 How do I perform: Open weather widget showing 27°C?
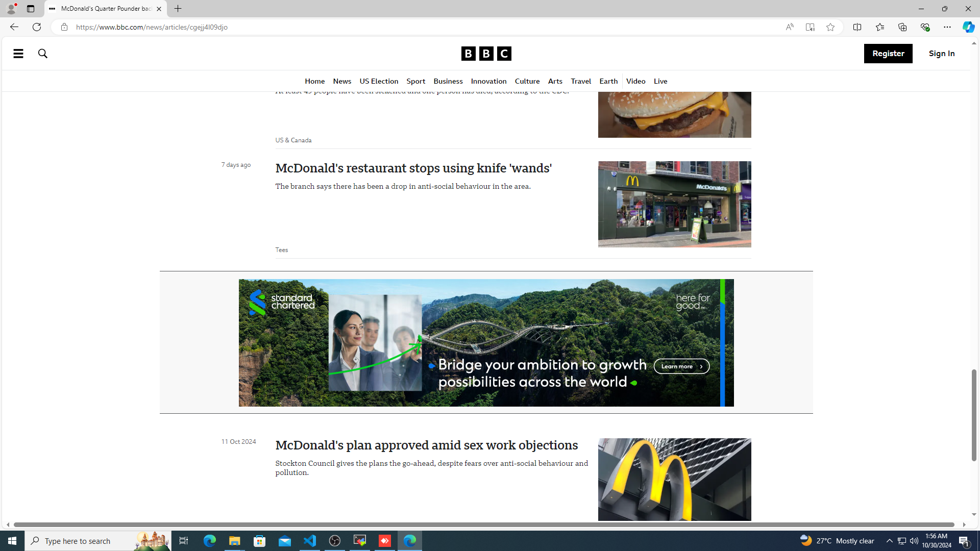[837, 541]
